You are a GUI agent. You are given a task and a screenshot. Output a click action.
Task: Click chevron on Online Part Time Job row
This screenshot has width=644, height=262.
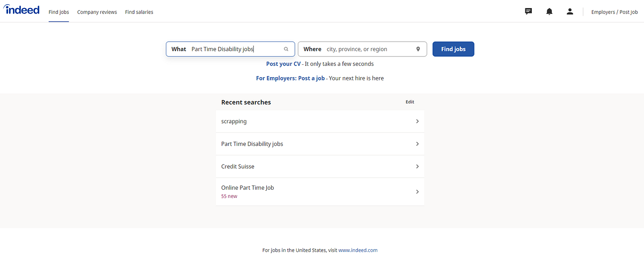(418, 192)
